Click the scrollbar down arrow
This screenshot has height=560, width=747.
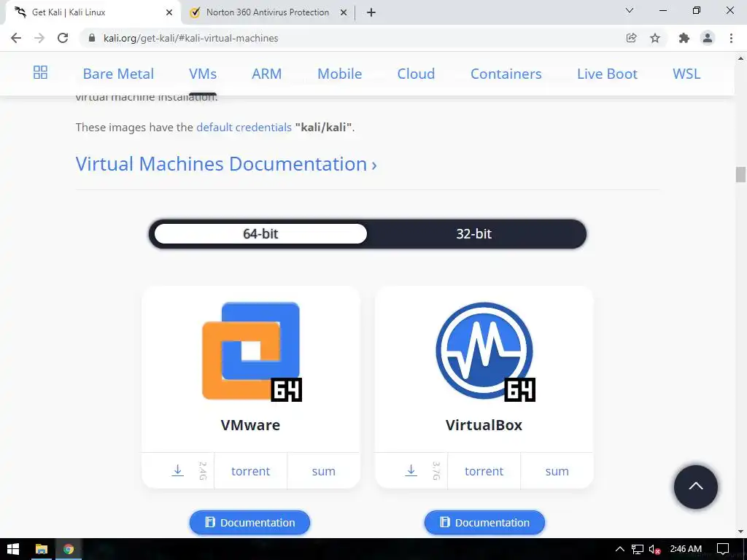pos(740,532)
